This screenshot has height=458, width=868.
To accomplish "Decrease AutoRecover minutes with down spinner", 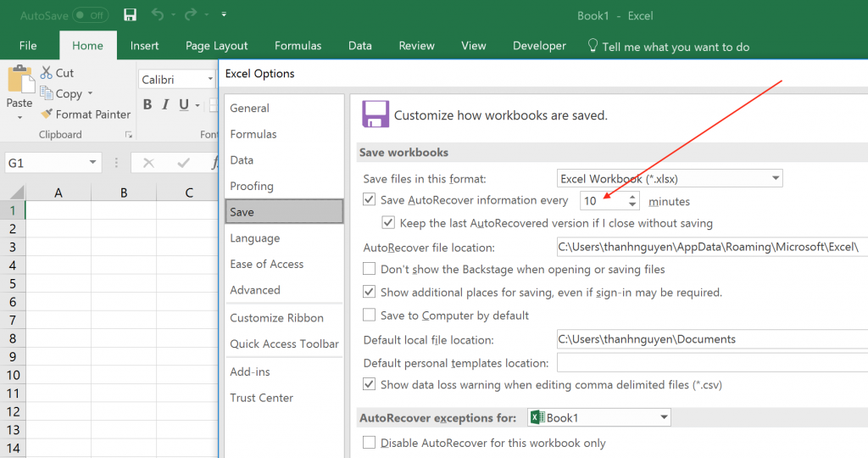I will pyautogui.click(x=632, y=205).
